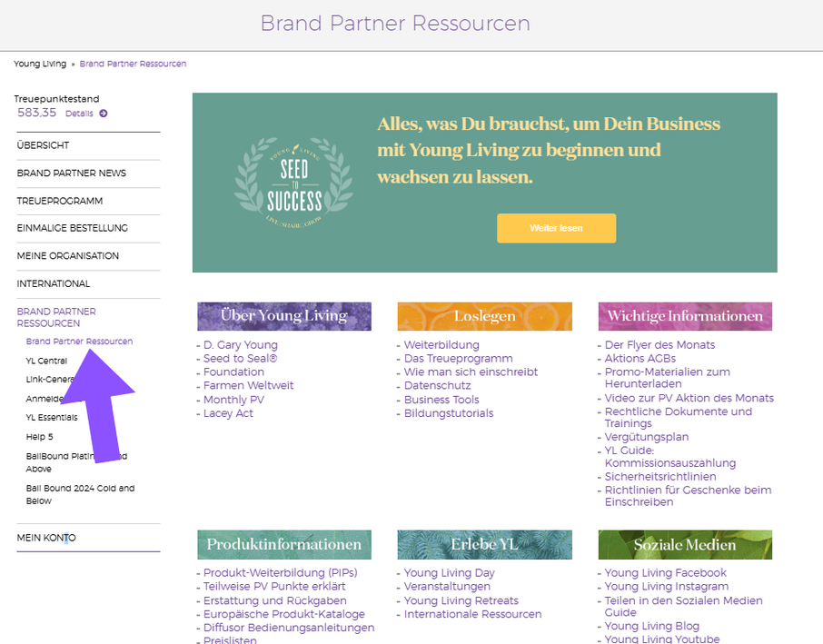The height and width of the screenshot is (644, 823).
Task: Open Vergütungsplan link
Action: (647, 437)
